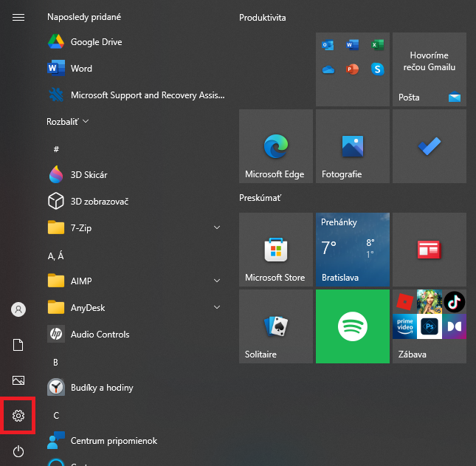Screen dimensions: 476x466
Task: Launch Word from recently added list
Action: [135, 69]
